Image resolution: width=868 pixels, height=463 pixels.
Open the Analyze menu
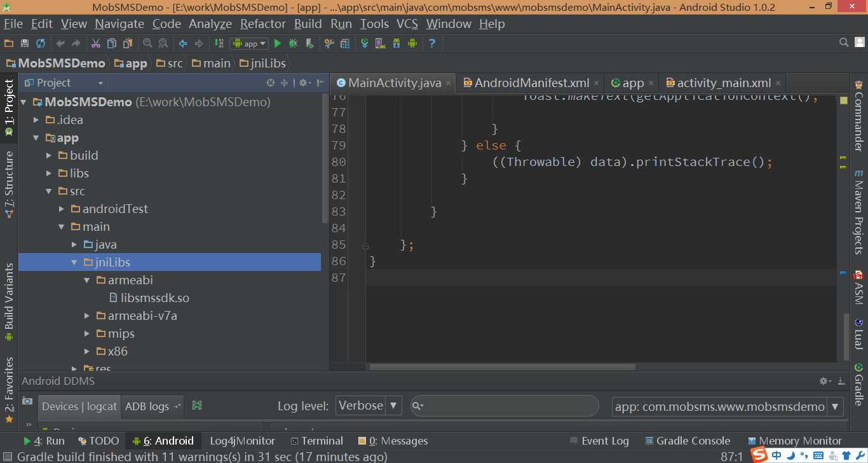[x=210, y=24]
